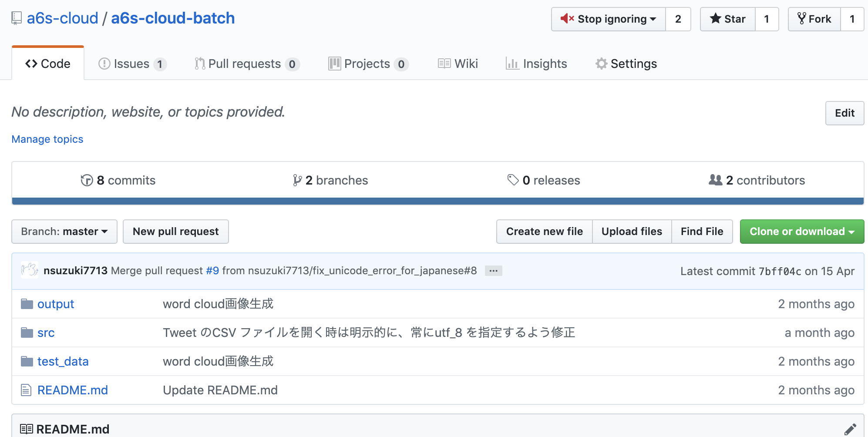The height and width of the screenshot is (437, 868).
Task: Open the Insights tab
Action: [x=536, y=64]
